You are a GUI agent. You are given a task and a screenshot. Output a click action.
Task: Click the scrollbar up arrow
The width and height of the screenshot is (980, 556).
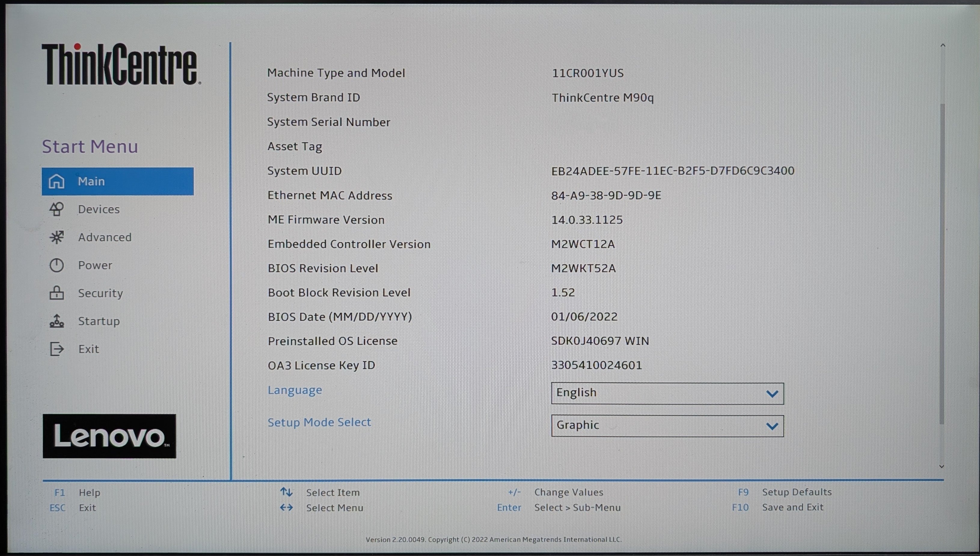click(943, 46)
